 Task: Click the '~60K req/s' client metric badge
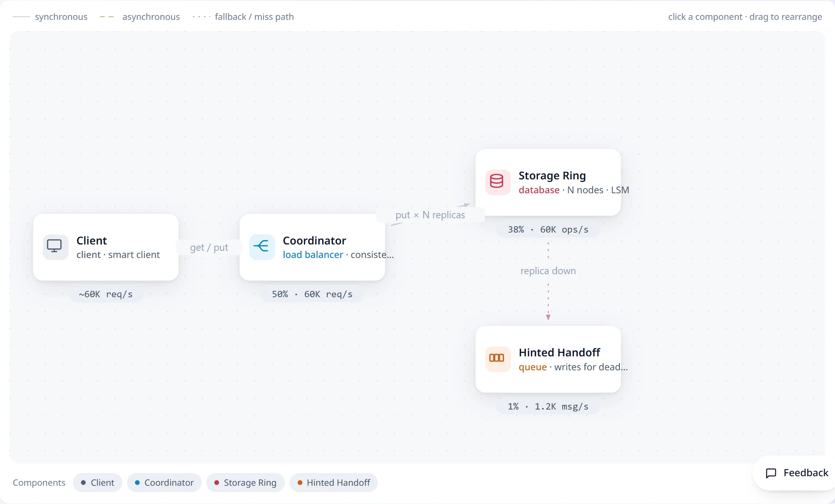coord(106,294)
